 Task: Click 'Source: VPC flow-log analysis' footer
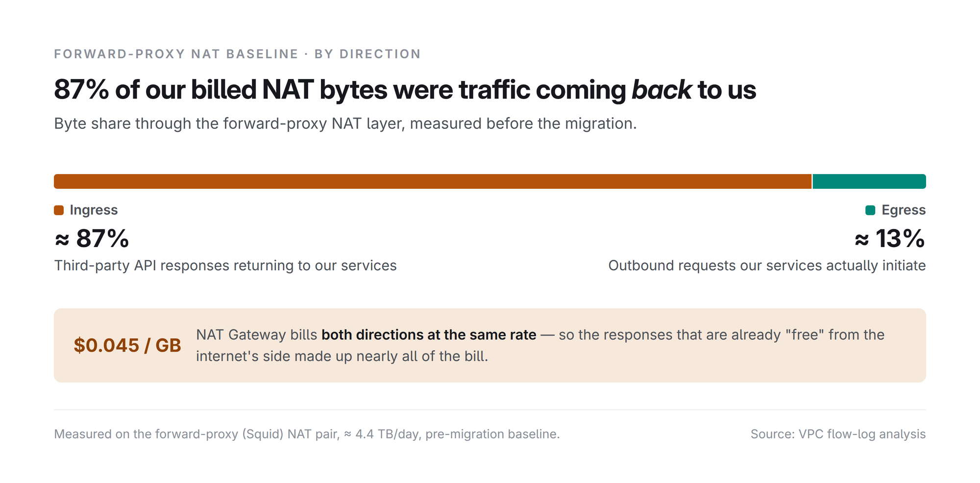[x=838, y=434]
